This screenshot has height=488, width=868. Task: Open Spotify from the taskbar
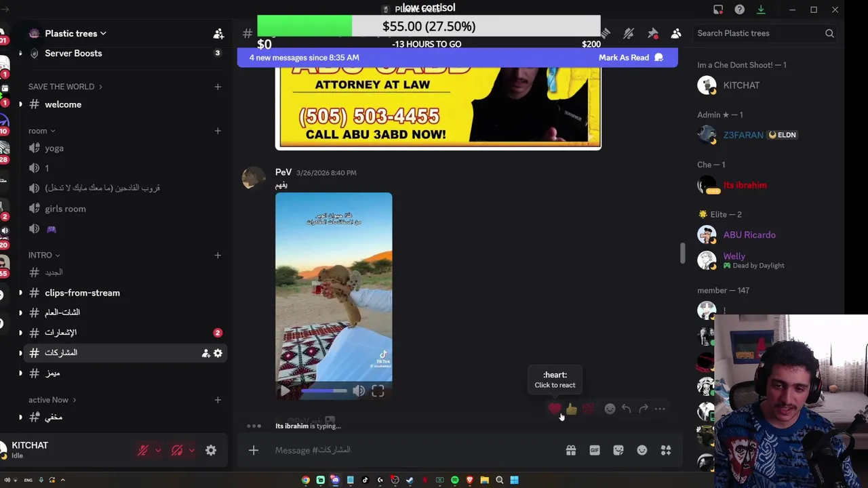454,480
